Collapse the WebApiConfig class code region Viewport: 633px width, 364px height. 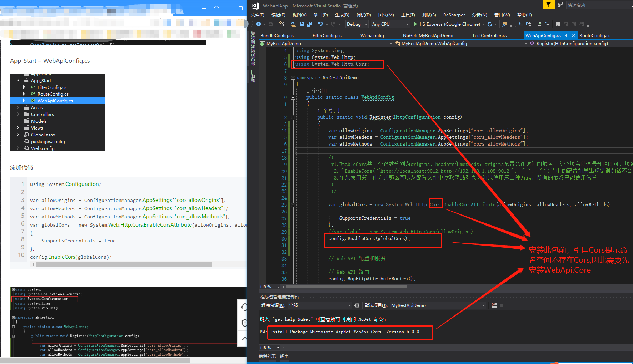pos(293,97)
